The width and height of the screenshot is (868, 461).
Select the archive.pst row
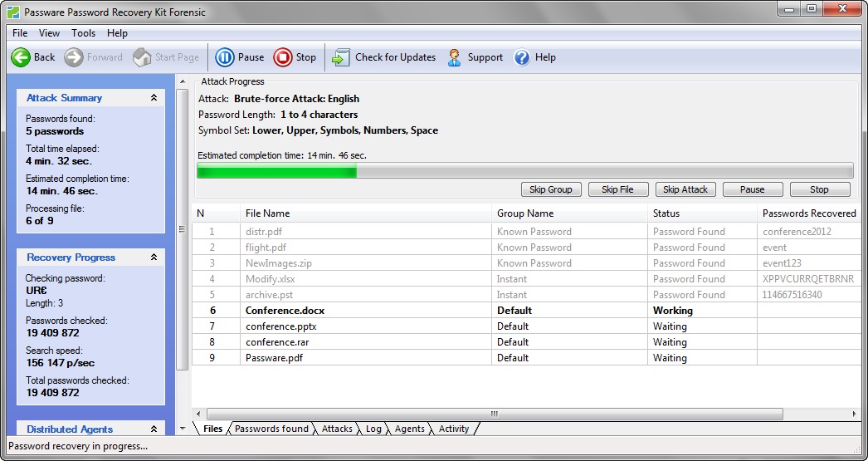pos(526,295)
